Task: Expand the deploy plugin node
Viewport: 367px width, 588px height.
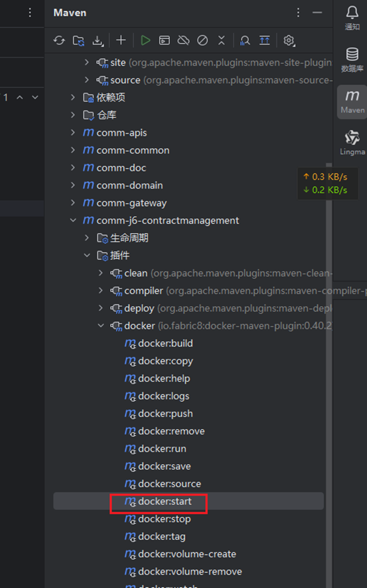Action: click(101, 308)
